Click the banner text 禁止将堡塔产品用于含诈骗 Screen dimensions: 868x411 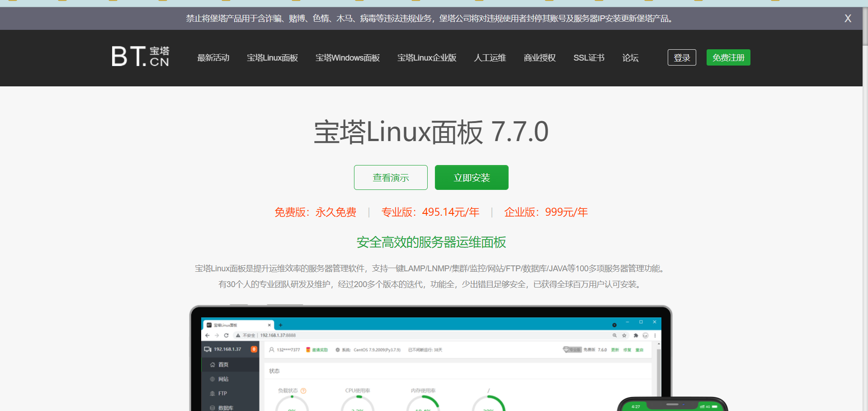coord(431,19)
